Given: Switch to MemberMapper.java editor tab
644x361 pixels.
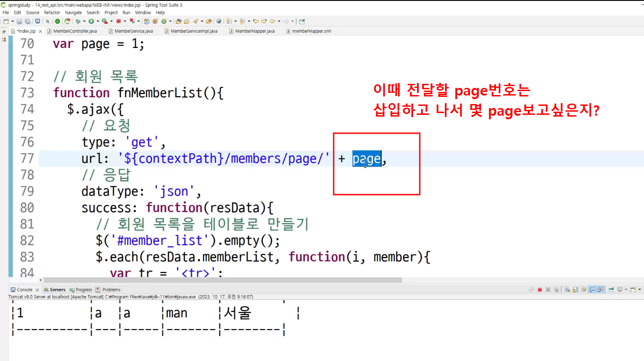Looking at the screenshot, I should 252,31.
